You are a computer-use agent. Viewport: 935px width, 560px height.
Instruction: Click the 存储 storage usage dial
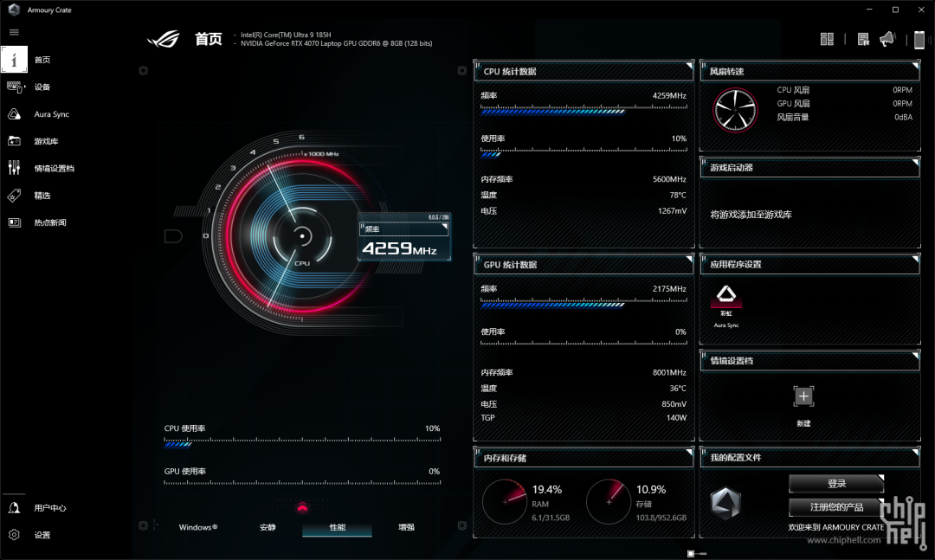(609, 501)
